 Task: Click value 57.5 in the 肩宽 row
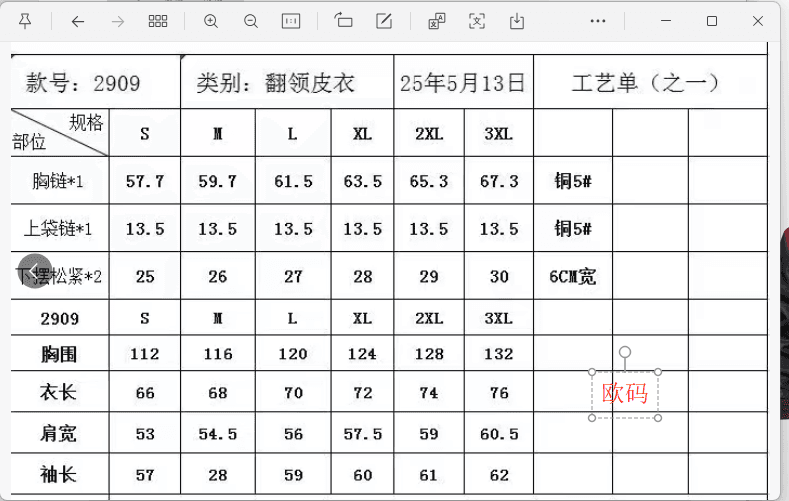pos(363,434)
